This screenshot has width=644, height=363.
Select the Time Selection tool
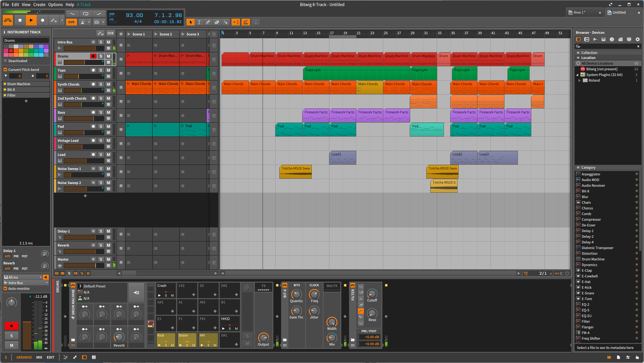coord(199,22)
